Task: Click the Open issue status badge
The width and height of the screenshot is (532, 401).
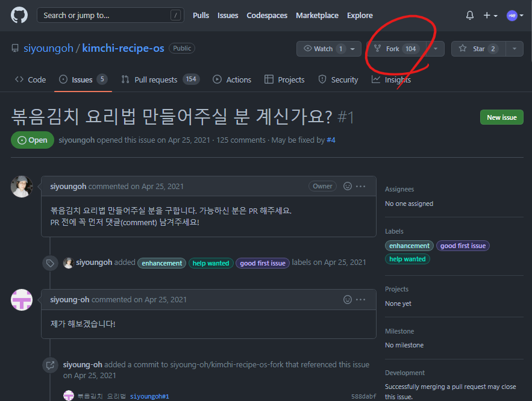Action: coord(33,140)
